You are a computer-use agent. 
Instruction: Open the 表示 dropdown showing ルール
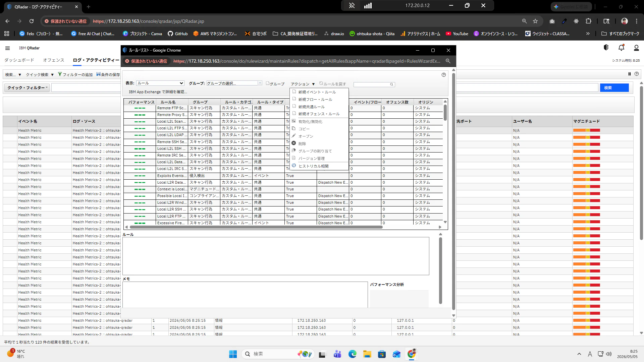pos(160,83)
